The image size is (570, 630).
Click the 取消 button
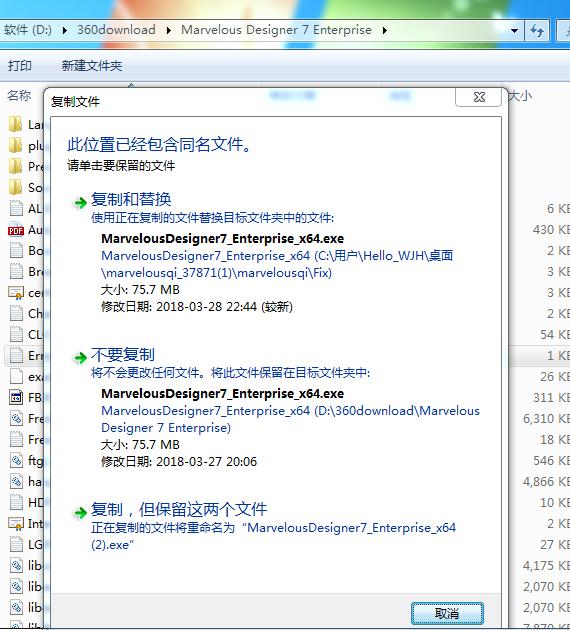pos(447,613)
